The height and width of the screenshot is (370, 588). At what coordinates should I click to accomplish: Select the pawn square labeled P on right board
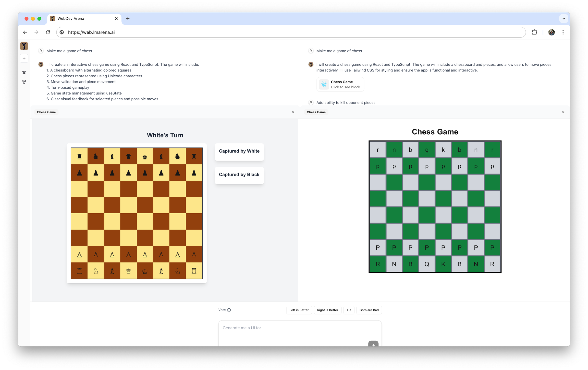coord(378,247)
